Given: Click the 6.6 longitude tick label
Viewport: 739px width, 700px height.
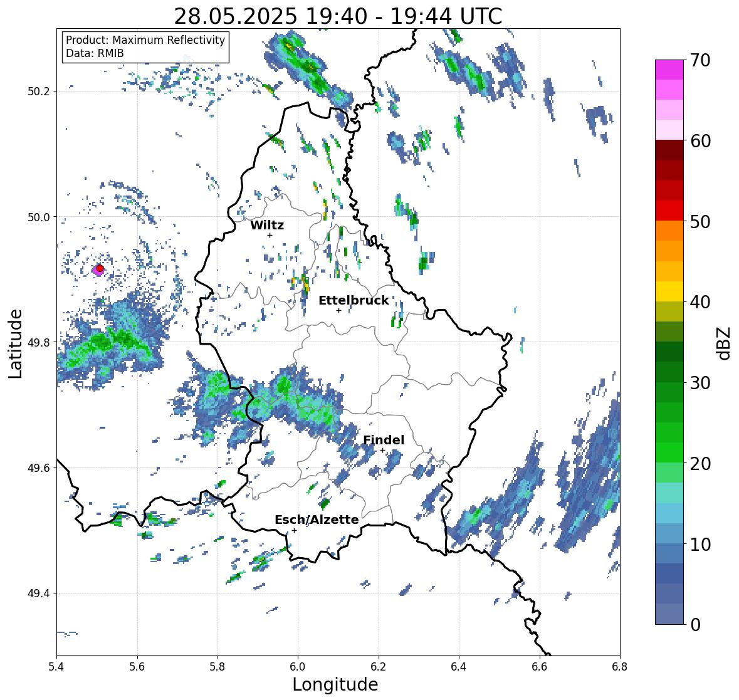Looking at the screenshot, I should (539, 666).
